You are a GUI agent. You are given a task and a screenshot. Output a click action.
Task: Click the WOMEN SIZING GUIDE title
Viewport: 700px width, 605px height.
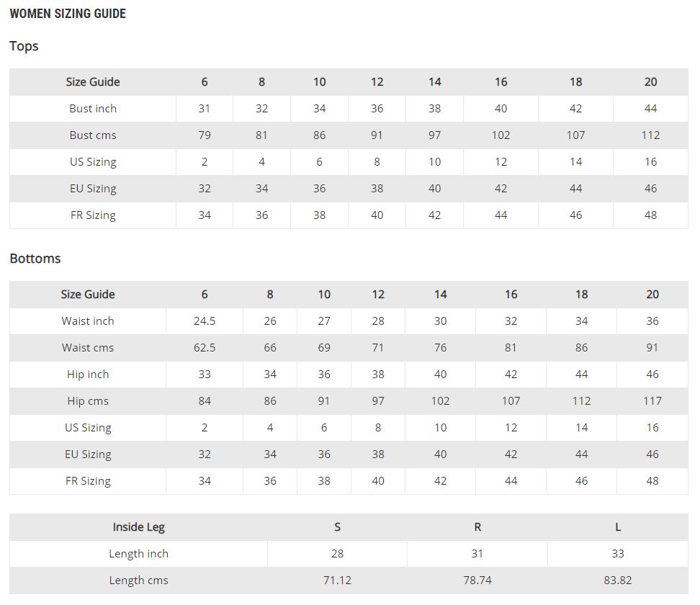[68, 14]
